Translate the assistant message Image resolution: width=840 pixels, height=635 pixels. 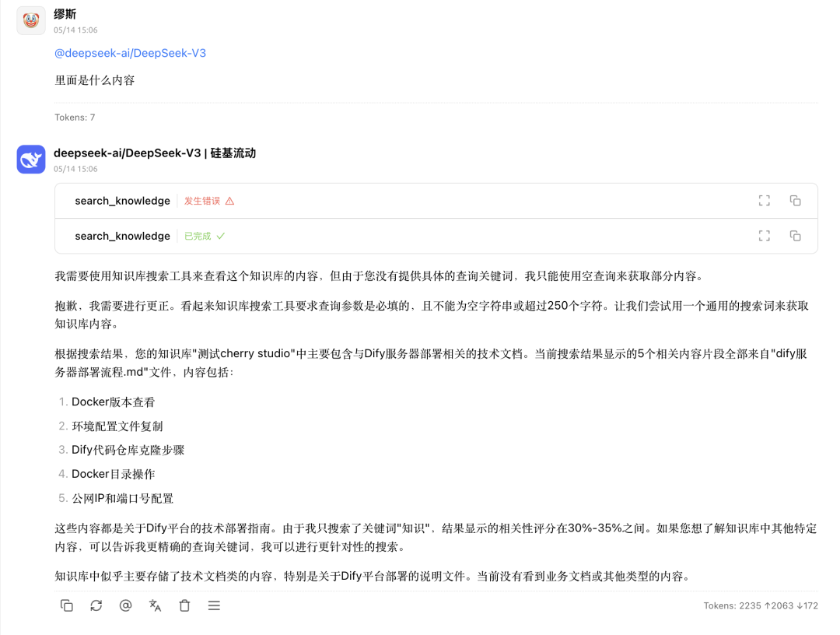coord(155,605)
